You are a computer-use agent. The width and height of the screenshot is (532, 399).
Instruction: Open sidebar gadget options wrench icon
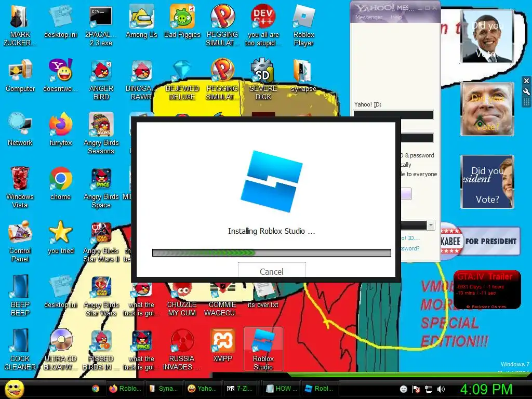click(526, 91)
